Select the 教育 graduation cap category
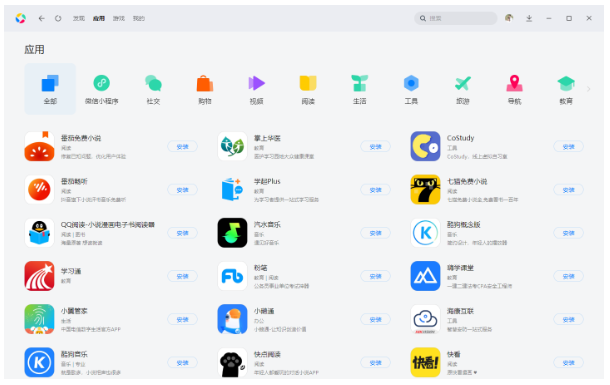 (566, 83)
